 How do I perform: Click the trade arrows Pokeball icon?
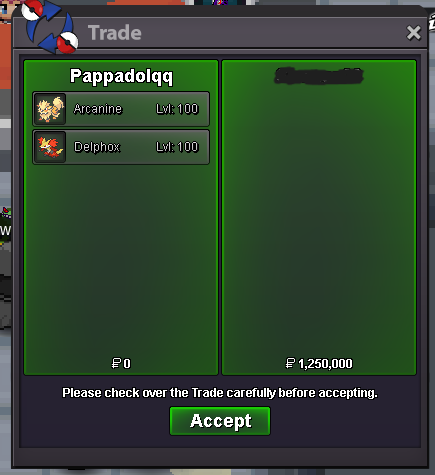[x=50, y=26]
